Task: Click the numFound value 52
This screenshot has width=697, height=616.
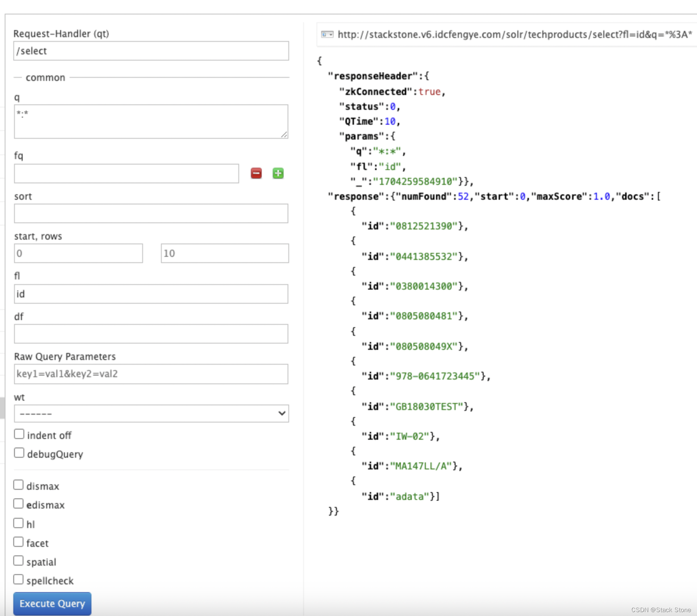Action: [x=463, y=196]
